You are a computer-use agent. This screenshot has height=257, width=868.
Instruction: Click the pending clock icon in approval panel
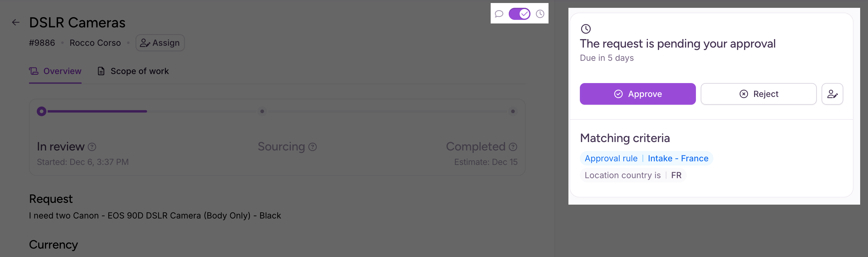tap(586, 29)
